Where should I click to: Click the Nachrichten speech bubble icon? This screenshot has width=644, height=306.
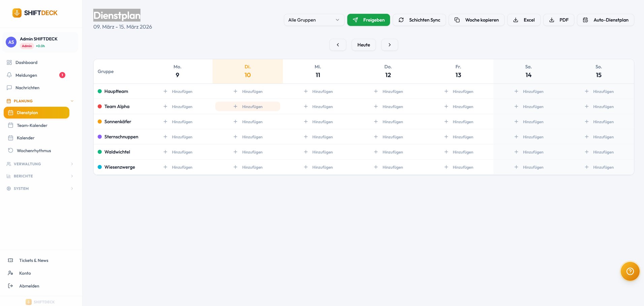[x=9, y=88]
